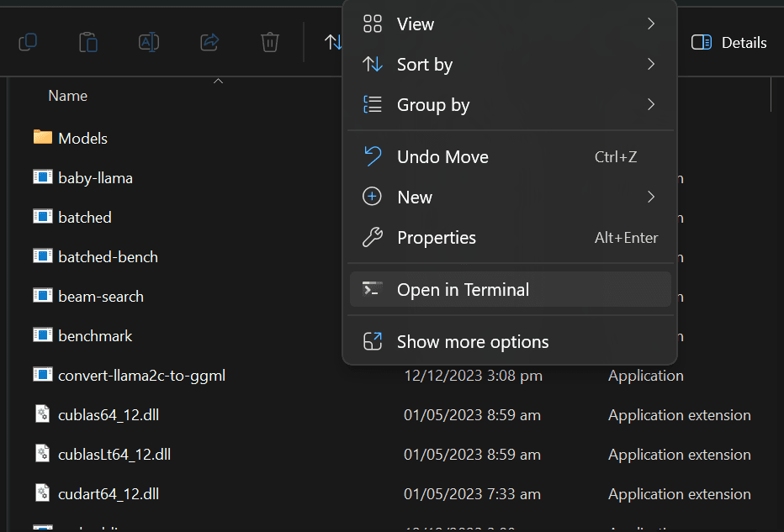This screenshot has width=784, height=532.
Task: Click Application type of convert-llama2c-to-ggml
Action: click(x=645, y=375)
